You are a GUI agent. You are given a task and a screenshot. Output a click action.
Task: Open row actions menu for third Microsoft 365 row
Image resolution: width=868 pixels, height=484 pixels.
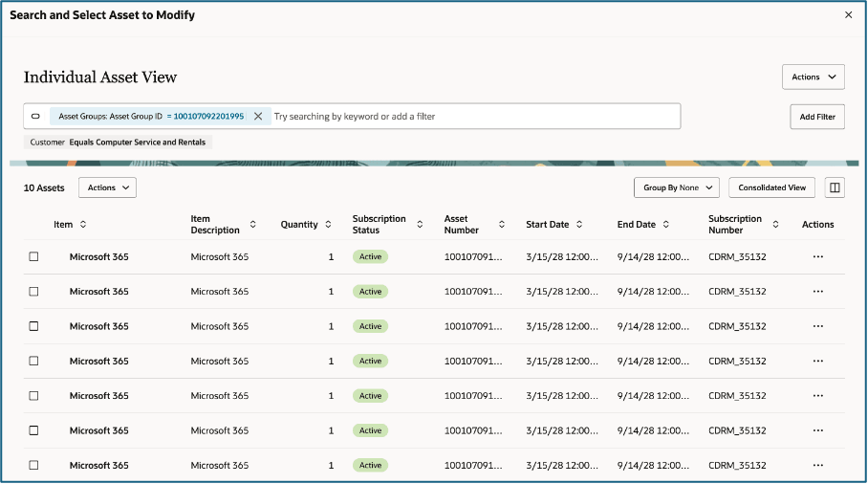pyautogui.click(x=818, y=326)
